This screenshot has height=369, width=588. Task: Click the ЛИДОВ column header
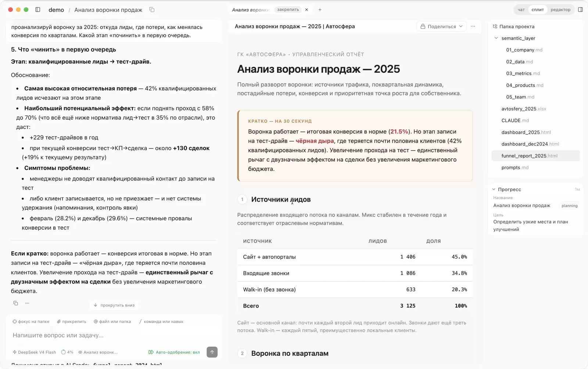[377, 241]
